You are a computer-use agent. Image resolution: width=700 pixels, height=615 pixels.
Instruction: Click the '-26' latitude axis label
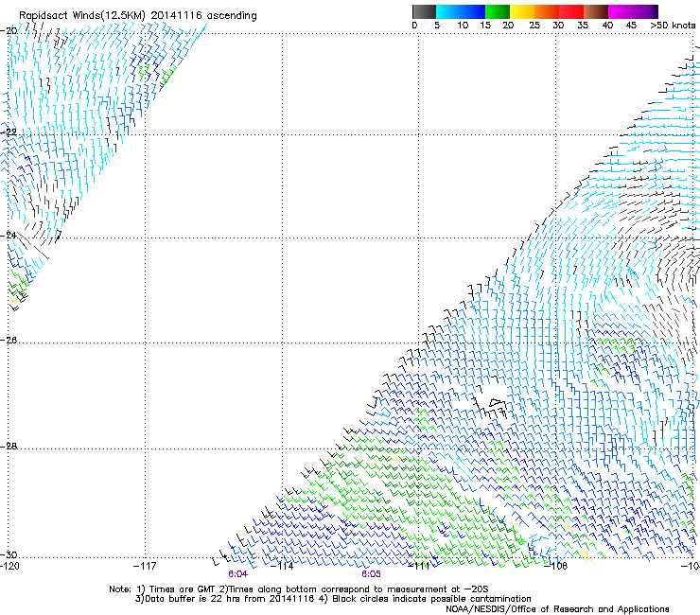point(9,341)
